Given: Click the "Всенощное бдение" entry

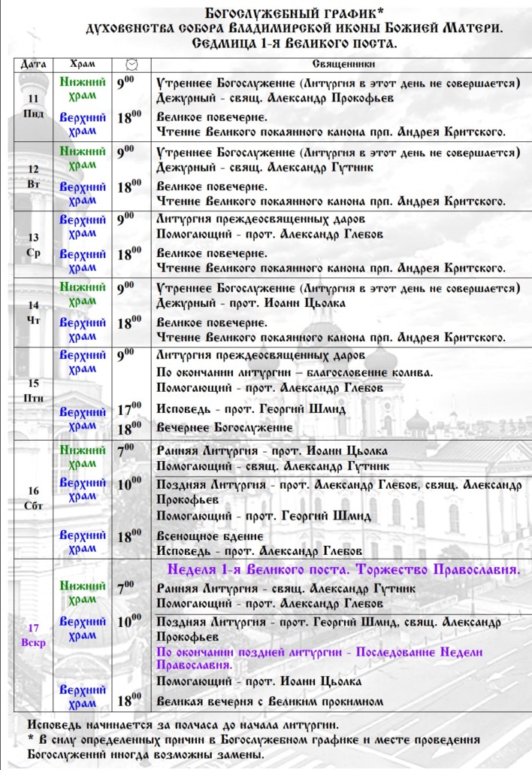Looking at the screenshot, I should coord(210,535).
